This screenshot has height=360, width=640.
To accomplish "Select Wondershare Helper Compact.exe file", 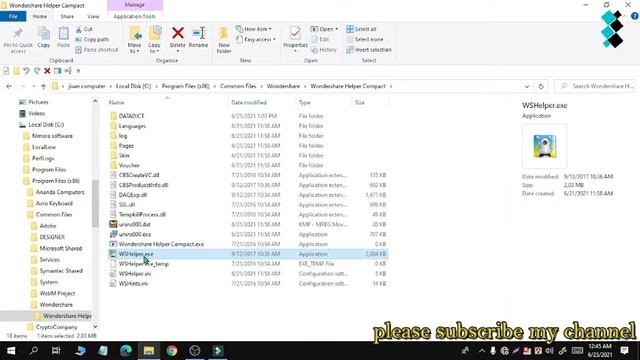I will pos(161,244).
